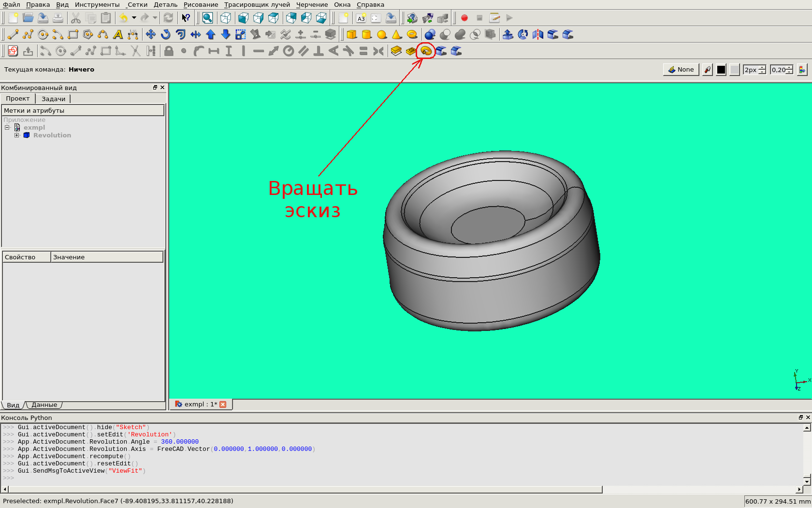Expand the Revolution tree item
This screenshot has height=508, width=812.
[17, 135]
